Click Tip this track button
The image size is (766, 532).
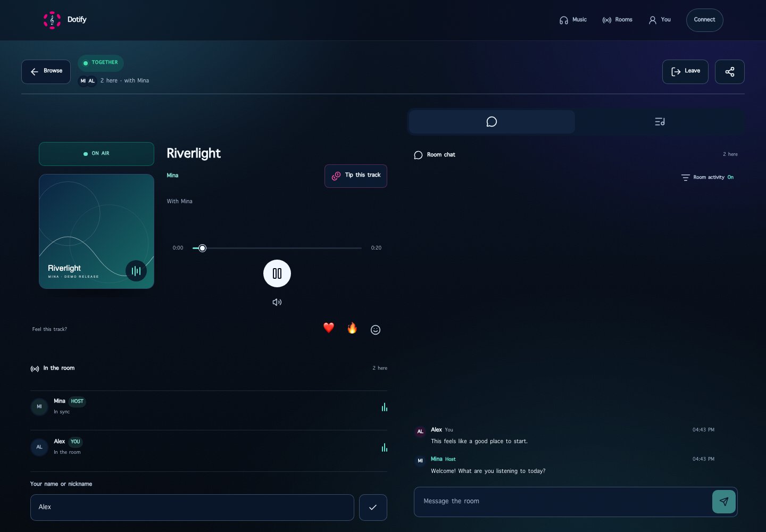click(356, 176)
